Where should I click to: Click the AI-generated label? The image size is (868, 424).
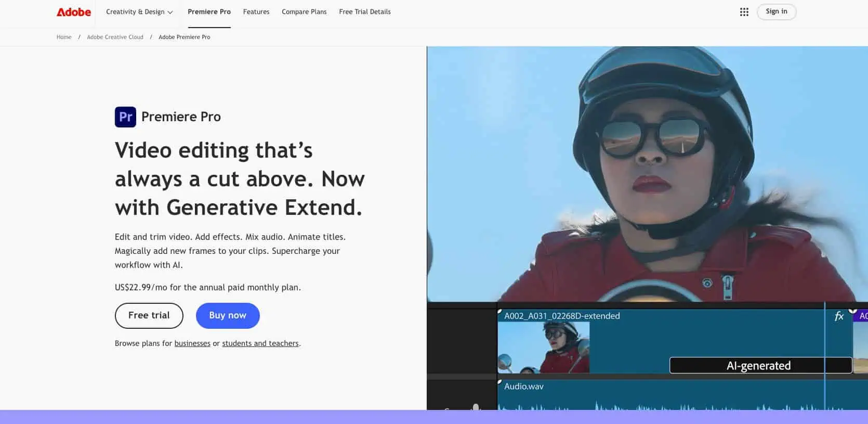point(760,365)
